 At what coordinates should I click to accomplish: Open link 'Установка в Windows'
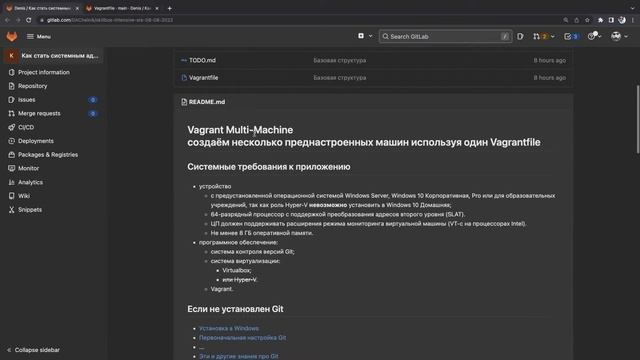click(229, 328)
